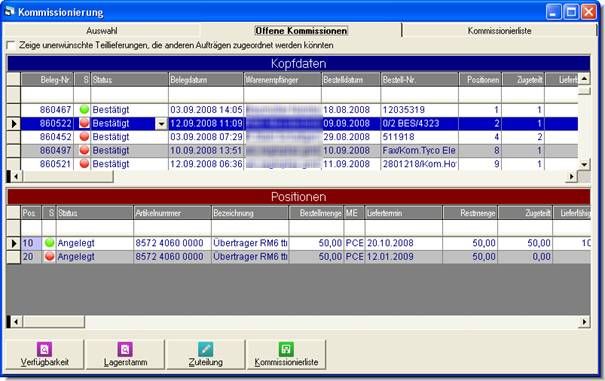This screenshot has height=381, width=605.
Task: Click the Zuteilung allocation button
Action: click(206, 354)
